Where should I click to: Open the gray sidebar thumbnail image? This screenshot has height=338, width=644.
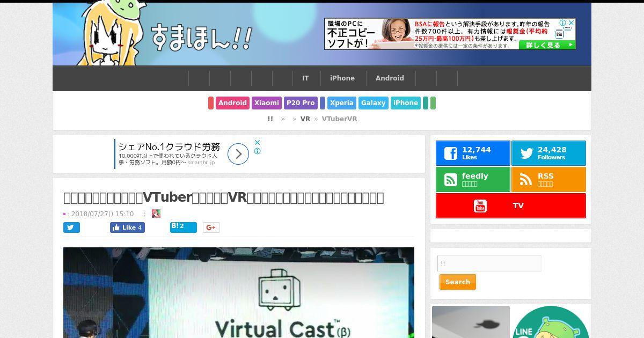click(471, 322)
